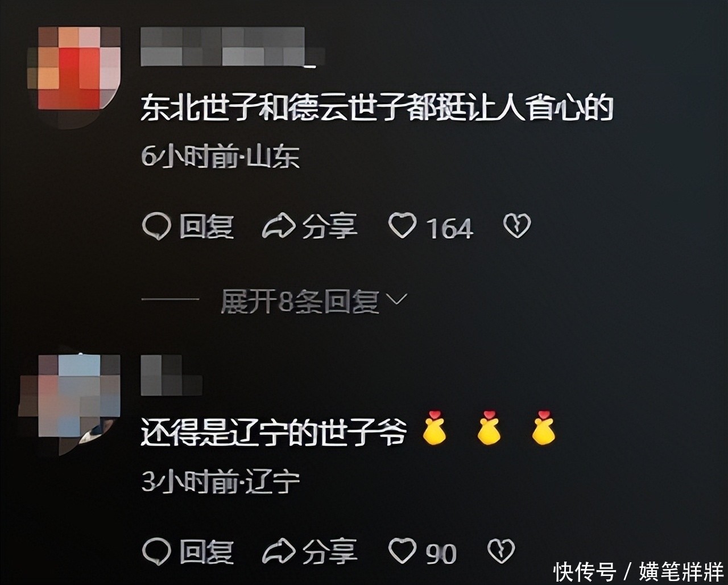Screen dimensions: 728x585
Task: Click the share arrow icon on Shandong comment
Action: [279, 226]
